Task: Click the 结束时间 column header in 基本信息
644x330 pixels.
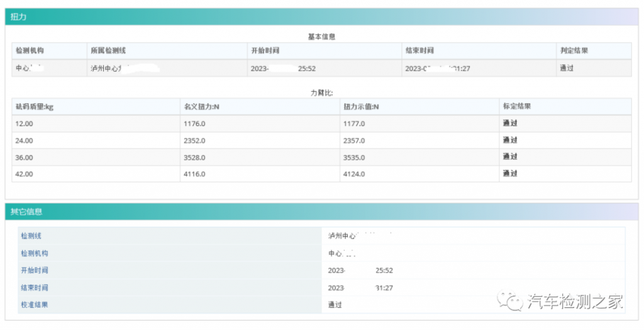Action: [x=419, y=50]
